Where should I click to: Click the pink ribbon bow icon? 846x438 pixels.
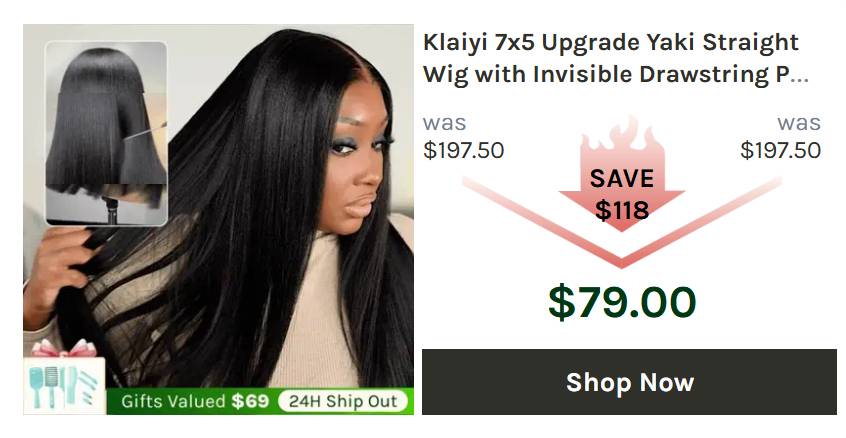63,348
